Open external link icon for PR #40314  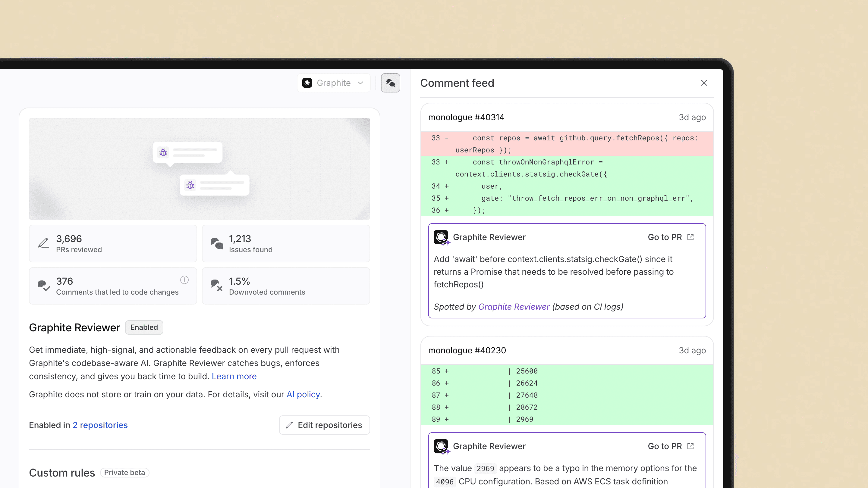[690, 237]
